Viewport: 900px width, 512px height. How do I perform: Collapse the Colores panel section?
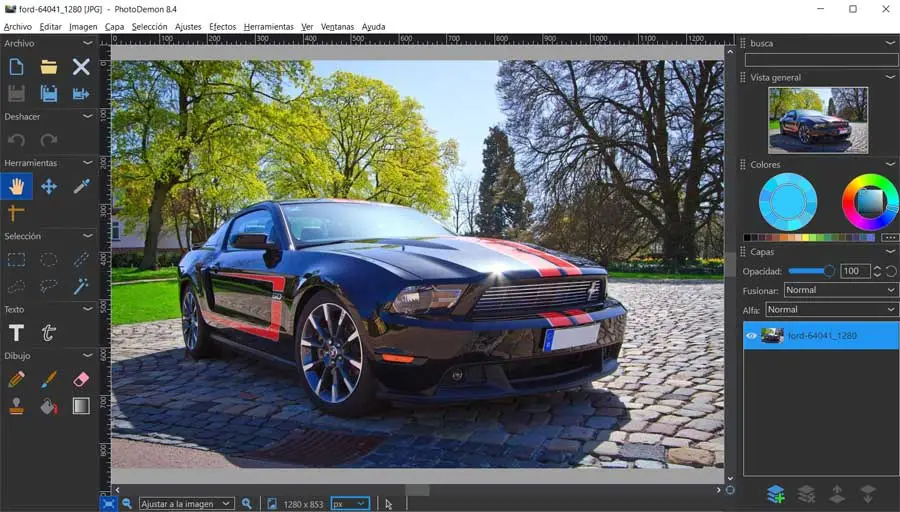click(x=890, y=164)
